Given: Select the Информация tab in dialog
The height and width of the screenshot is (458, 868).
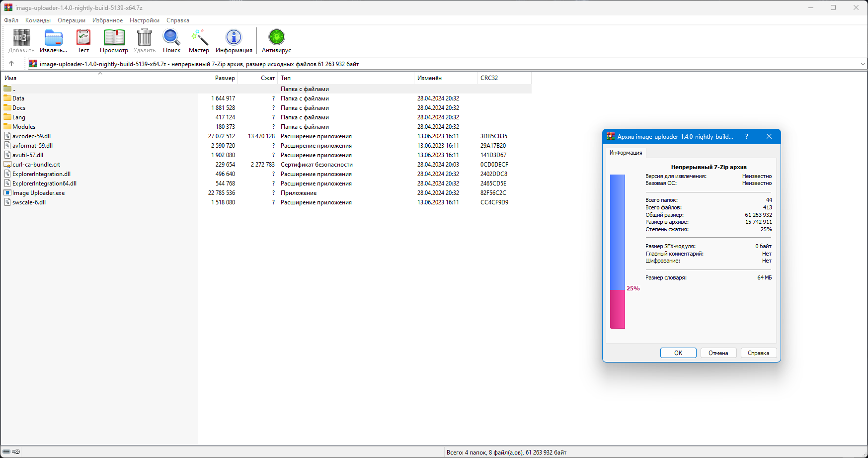Looking at the screenshot, I should (626, 153).
